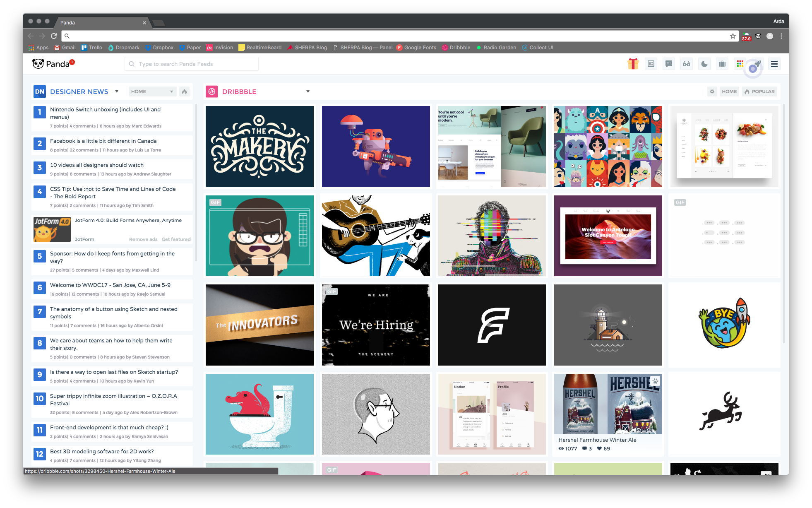This screenshot has width=812, height=508.
Task: Open the Nintendo Switch unboxing article
Action: click(x=105, y=113)
